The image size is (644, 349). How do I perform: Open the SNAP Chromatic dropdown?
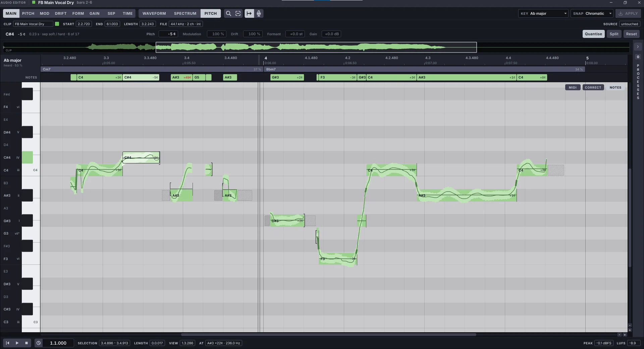(x=592, y=13)
